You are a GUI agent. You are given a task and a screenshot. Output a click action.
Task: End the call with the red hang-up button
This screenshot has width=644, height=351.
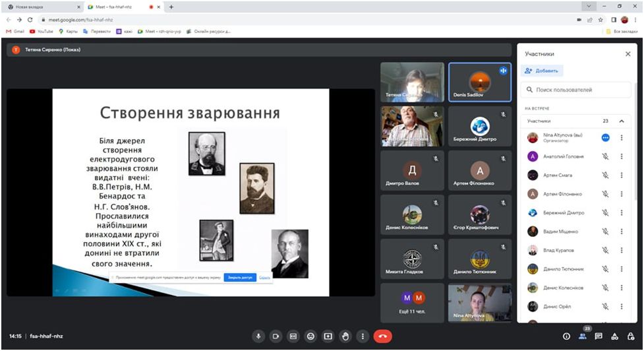click(383, 336)
